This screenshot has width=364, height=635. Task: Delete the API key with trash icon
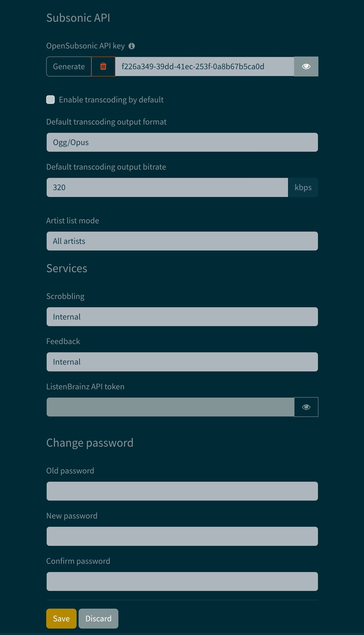click(x=103, y=67)
